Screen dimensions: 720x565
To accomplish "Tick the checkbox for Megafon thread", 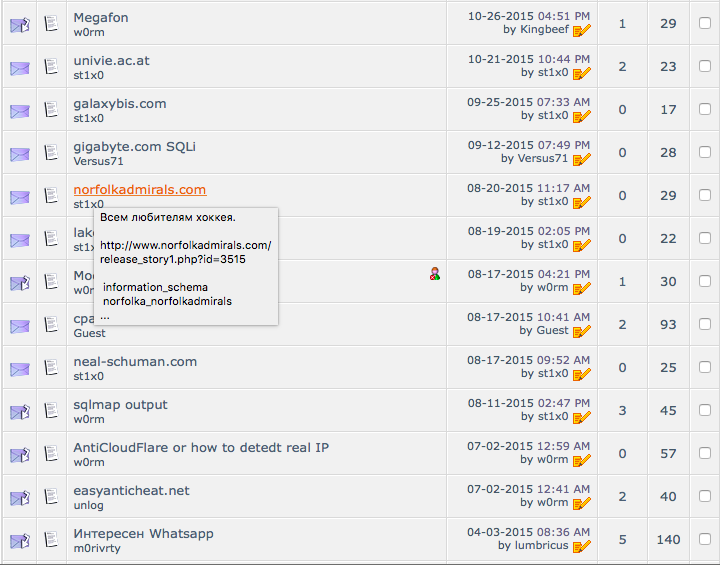I will coord(705,23).
